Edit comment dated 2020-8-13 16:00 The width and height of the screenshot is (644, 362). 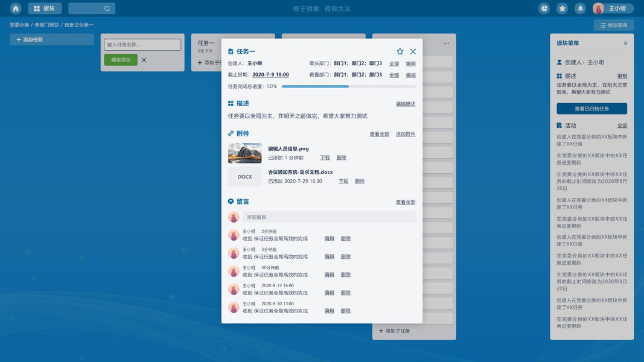click(x=329, y=293)
